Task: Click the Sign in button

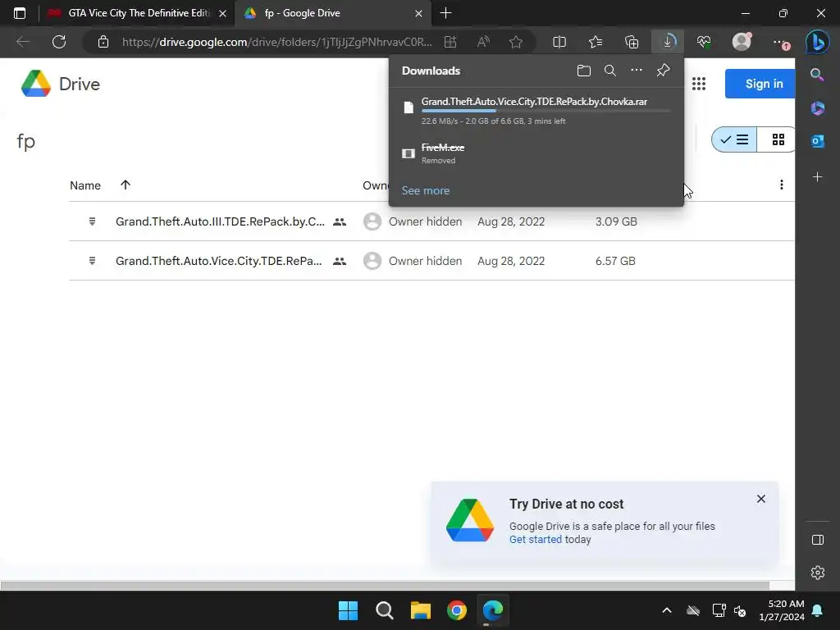Action: coord(760,84)
